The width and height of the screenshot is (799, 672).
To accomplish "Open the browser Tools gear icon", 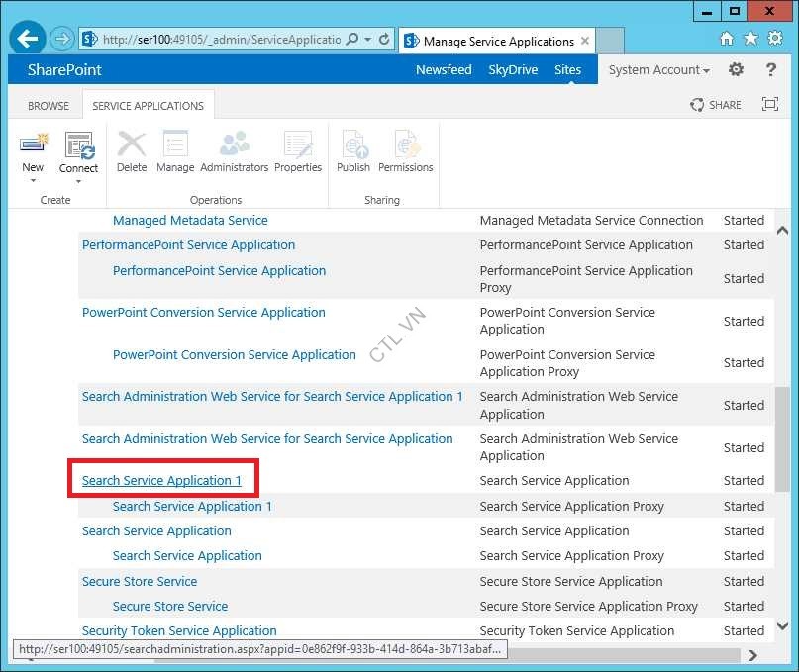I will [775, 39].
